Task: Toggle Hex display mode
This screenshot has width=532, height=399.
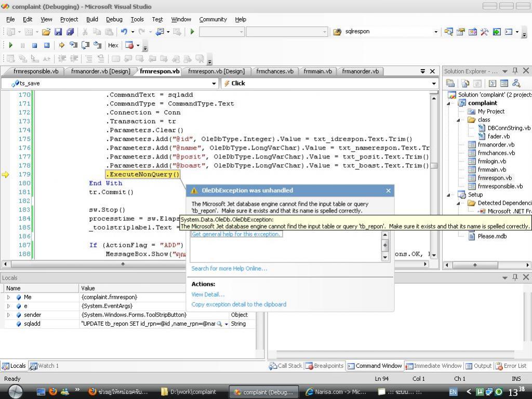Action: point(113,45)
